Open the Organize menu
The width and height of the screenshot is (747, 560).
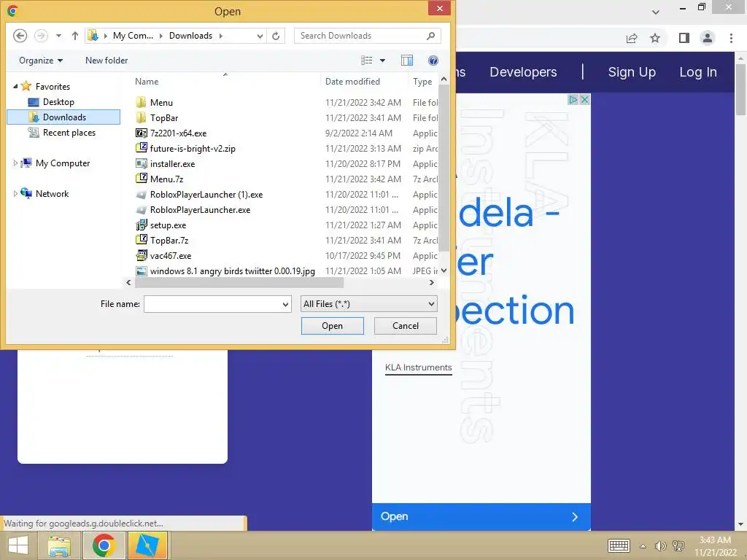[x=41, y=61]
